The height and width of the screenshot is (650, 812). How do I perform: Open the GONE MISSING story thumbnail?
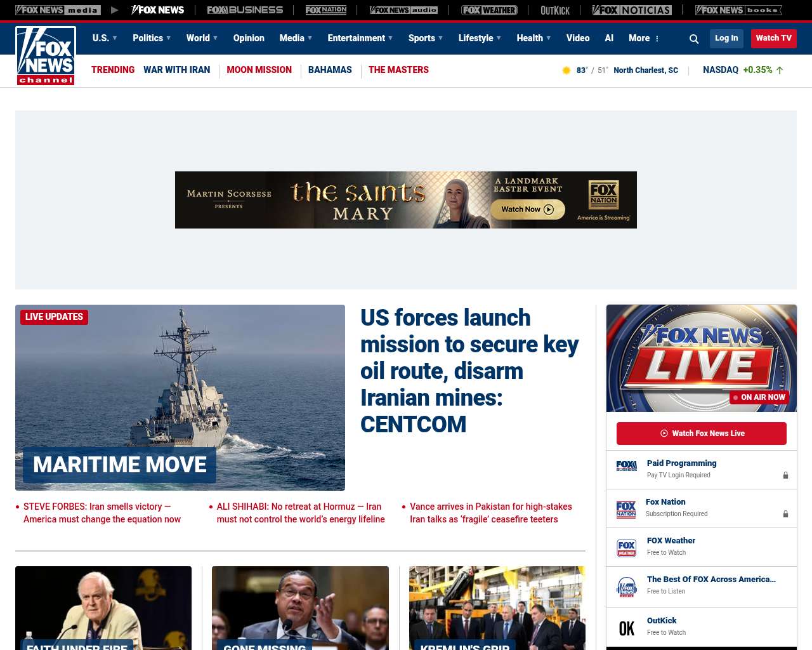(300, 608)
